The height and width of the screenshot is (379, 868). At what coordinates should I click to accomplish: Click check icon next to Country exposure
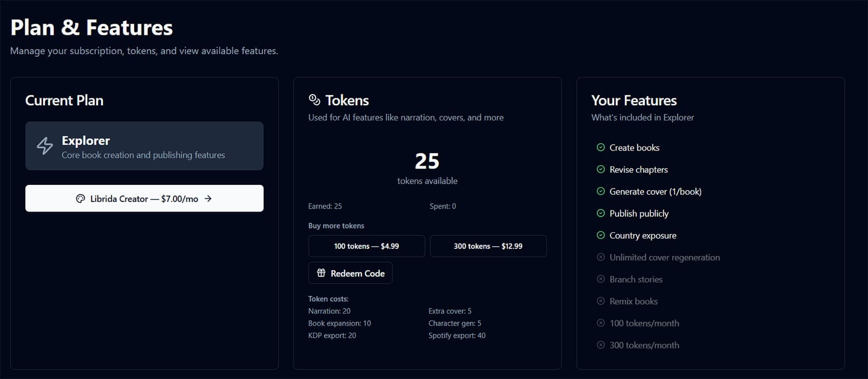[x=600, y=235]
